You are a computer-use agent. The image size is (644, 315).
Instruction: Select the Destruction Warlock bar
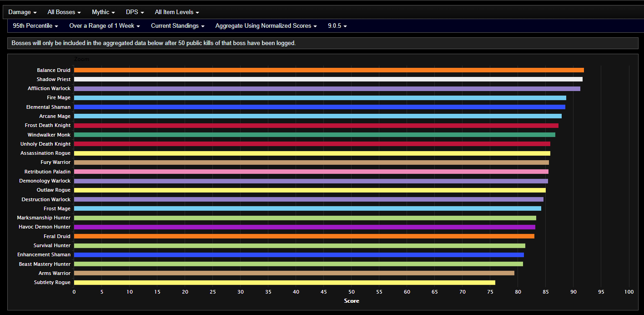[x=309, y=199]
